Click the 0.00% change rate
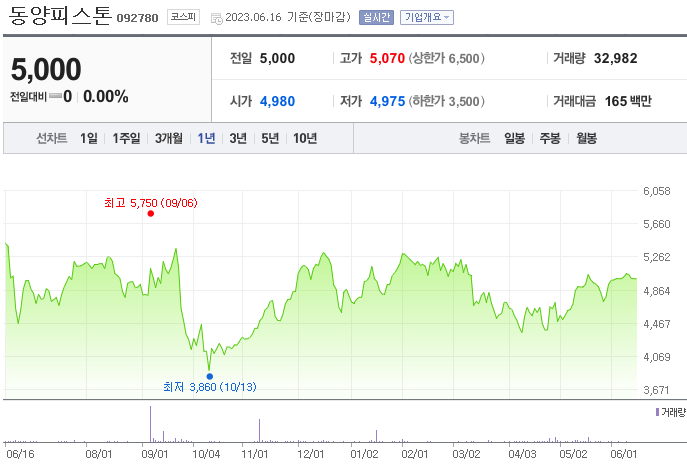This screenshot has width=687, height=473. click(106, 96)
